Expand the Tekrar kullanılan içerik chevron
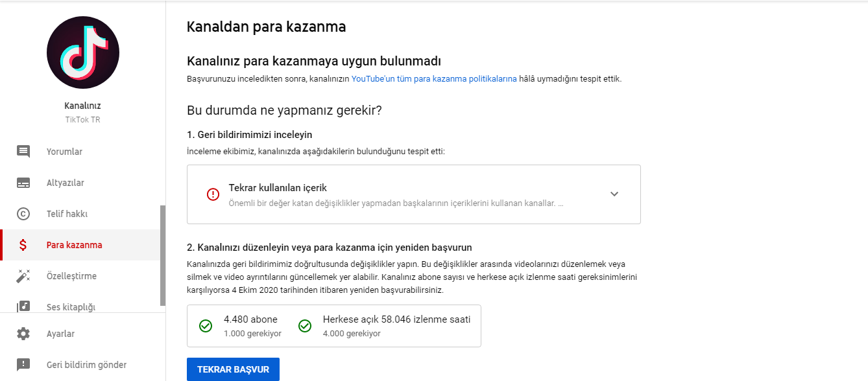The width and height of the screenshot is (868, 381). [x=614, y=194]
